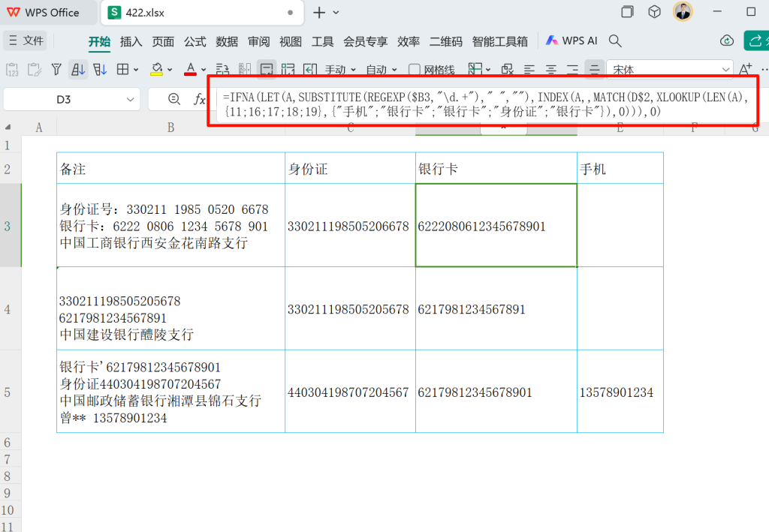Screen dimensions: 769x532
Task: Click the green share button
Action: 757,41
